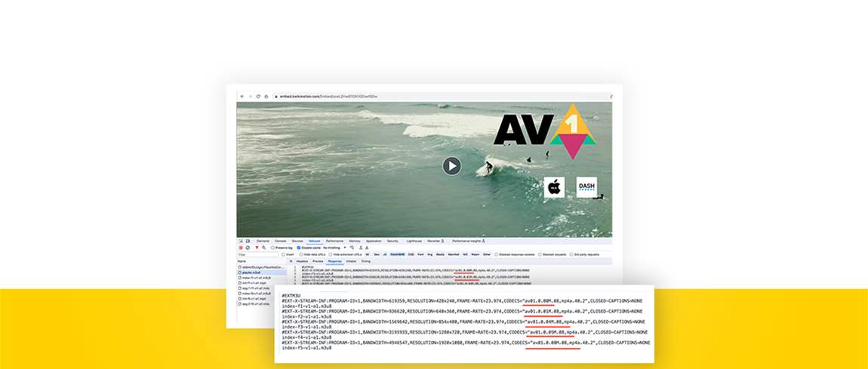Enable Blocked requests checkbox
The image size is (868, 369).
point(540,254)
